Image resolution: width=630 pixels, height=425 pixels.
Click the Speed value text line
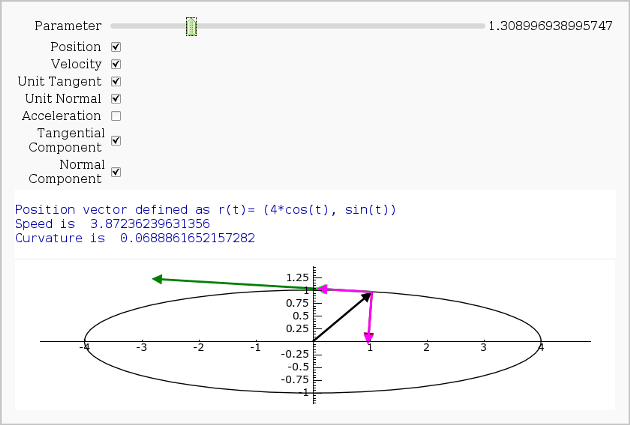coord(112,224)
